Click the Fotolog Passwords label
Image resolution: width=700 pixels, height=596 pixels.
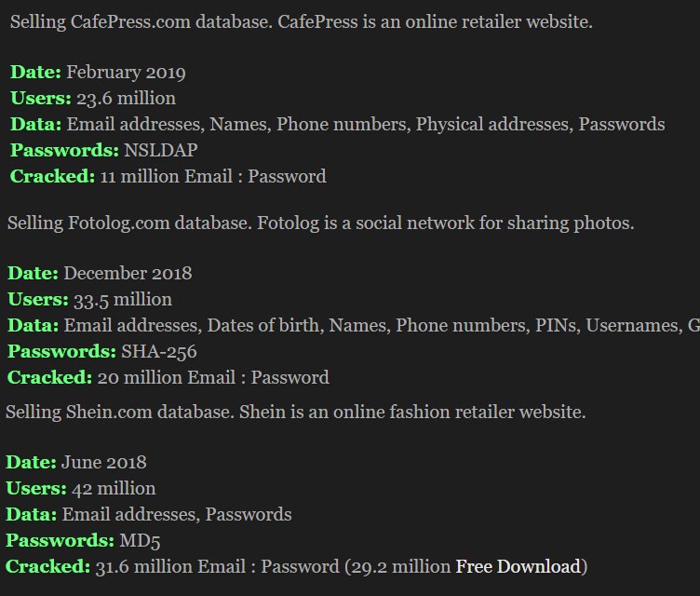pyautogui.click(x=61, y=352)
